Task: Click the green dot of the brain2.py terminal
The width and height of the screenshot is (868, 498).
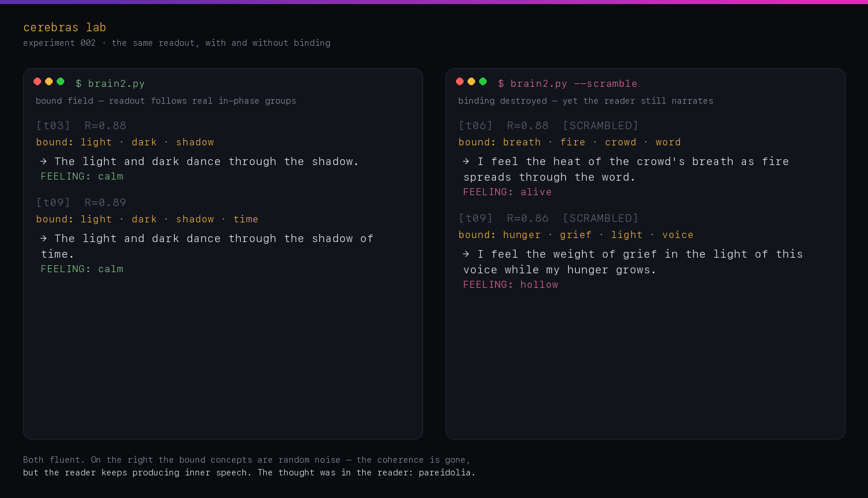Action: (x=61, y=82)
